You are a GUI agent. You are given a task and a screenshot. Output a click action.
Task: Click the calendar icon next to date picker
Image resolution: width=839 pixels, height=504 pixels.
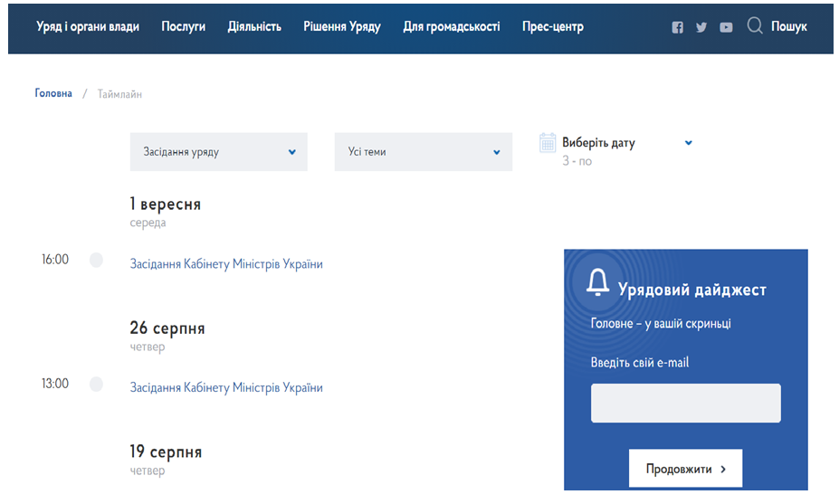click(548, 142)
